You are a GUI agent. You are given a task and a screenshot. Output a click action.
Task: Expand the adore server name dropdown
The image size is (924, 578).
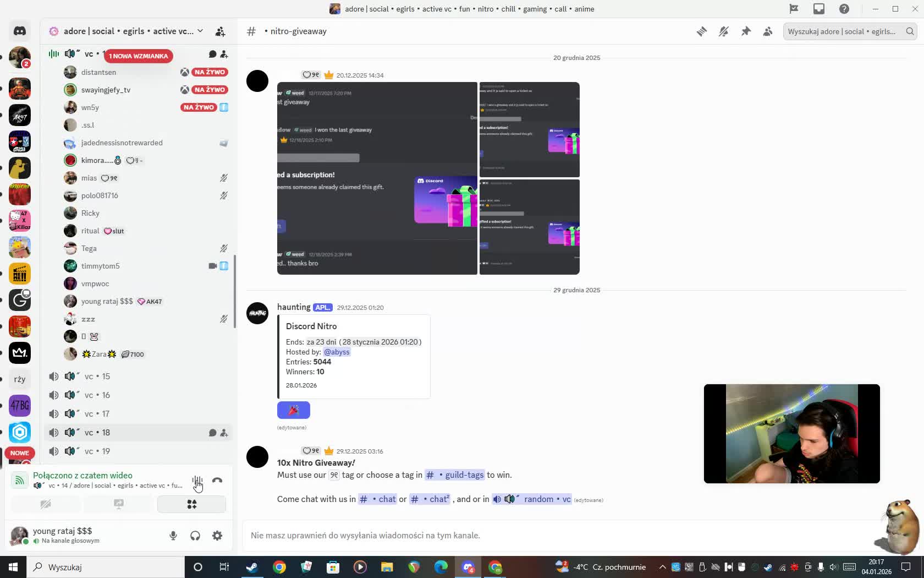tap(200, 31)
